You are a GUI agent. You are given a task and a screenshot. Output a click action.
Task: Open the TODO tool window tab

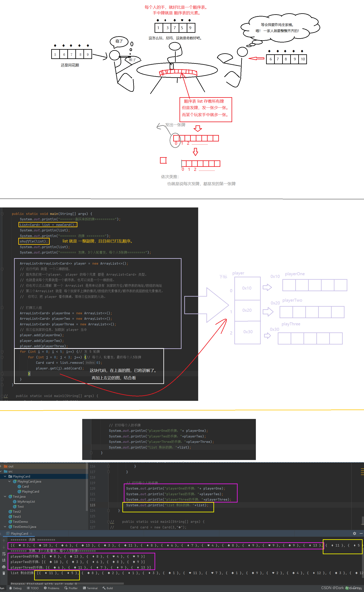coord(33,588)
